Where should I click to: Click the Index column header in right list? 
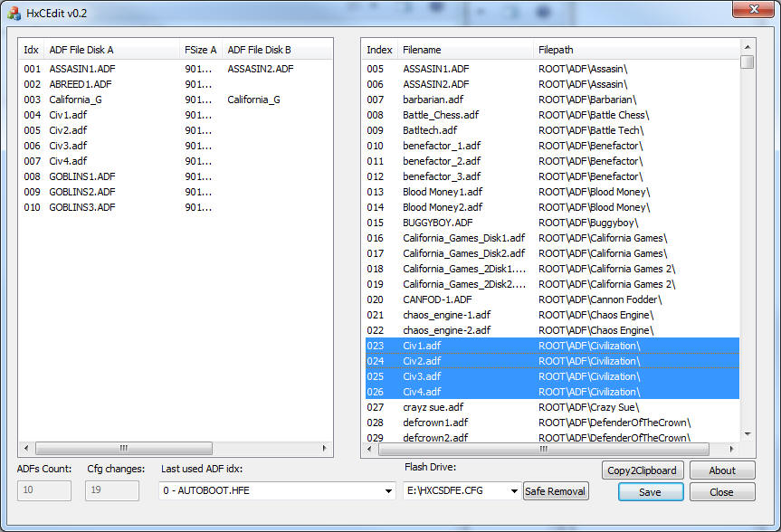(x=379, y=50)
